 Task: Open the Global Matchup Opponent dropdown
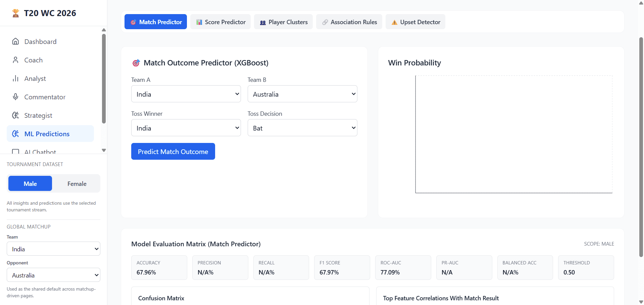(x=53, y=275)
